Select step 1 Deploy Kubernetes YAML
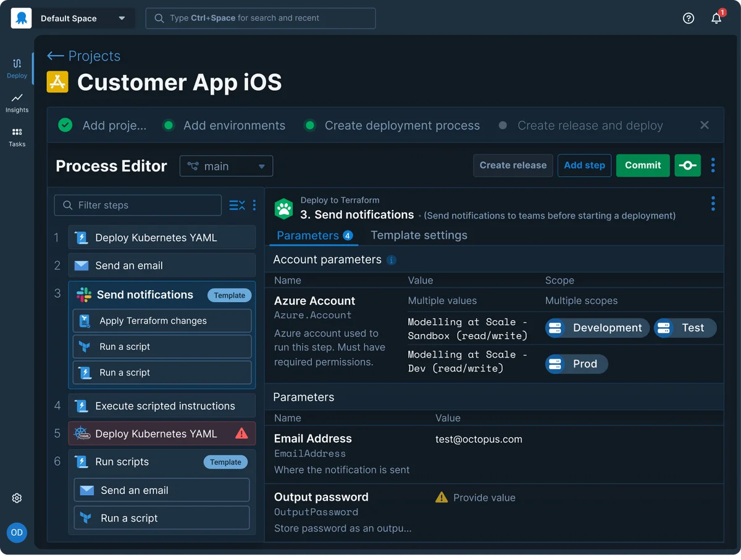This screenshot has height=560, width=741. (x=162, y=238)
